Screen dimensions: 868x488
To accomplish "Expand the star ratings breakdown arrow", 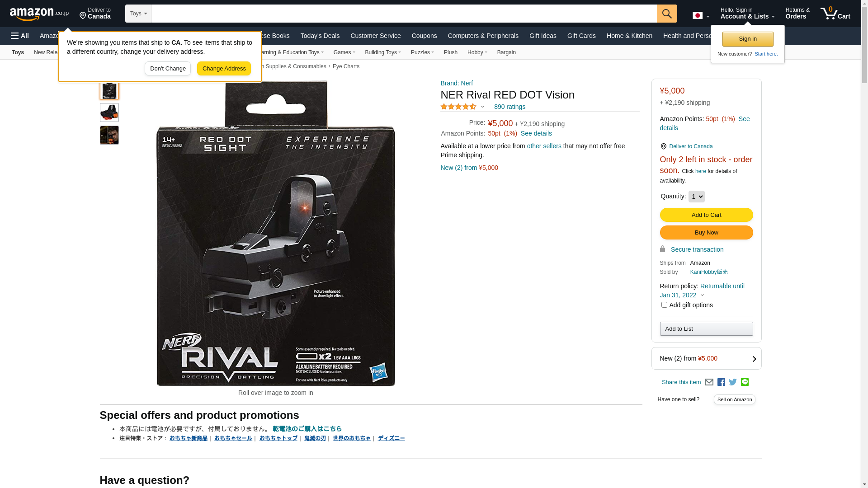I will coord(482,107).
